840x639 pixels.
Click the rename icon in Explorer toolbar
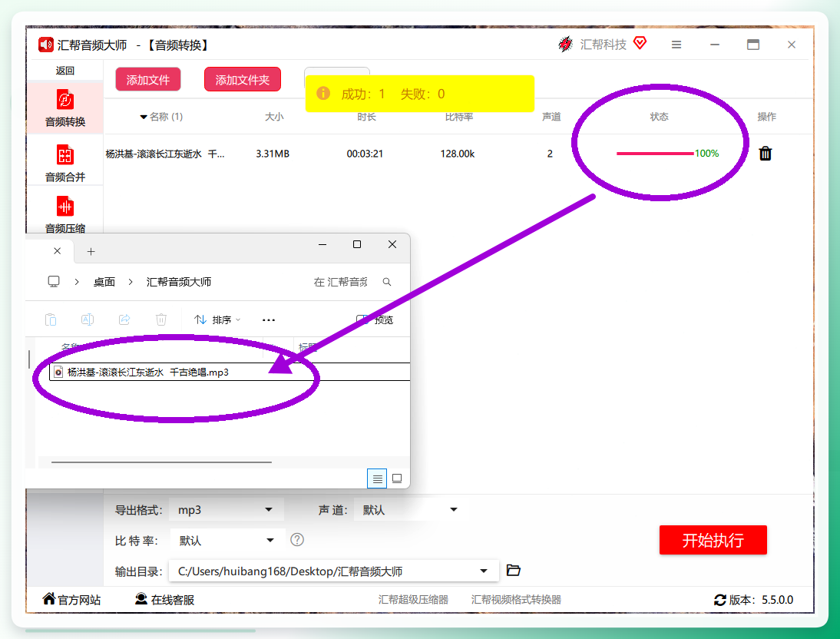coord(88,319)
